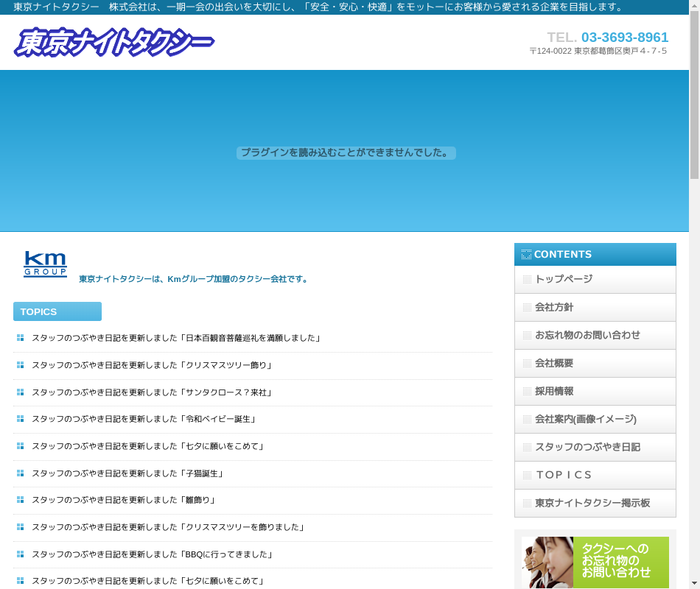This screenshot has height=589, width=700.
Task: Open スタッフのつぶやき日記 menu item
Action: point(595,447)
